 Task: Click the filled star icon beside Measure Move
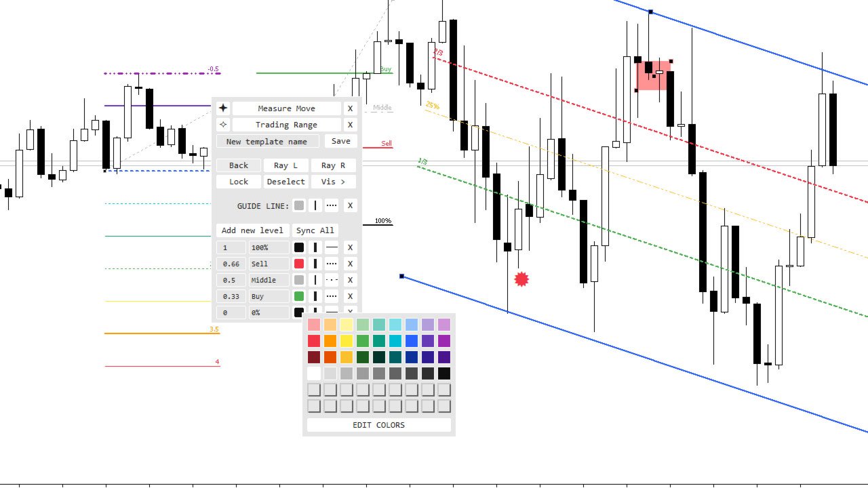click(223, 108)
